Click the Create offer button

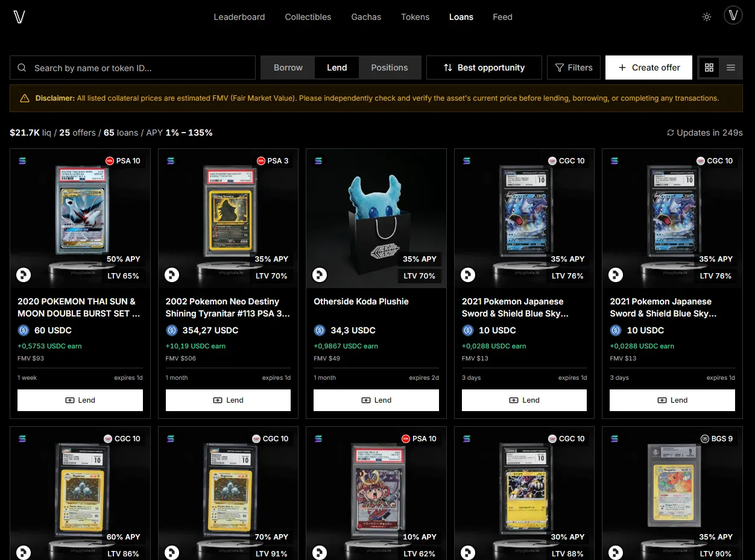649,68
